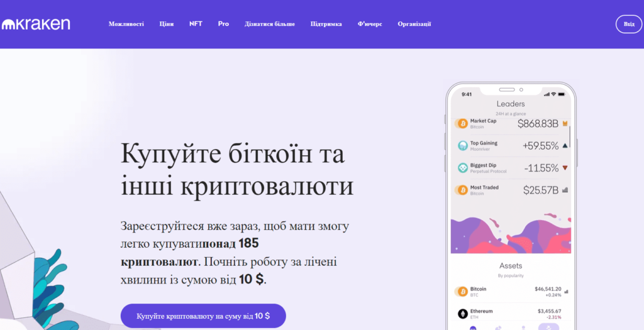Image resolution: width=644 pixels, height=330 pixels.
Task: Click the crown icon beside $868.83B
Action: click(x=565, y=124)
